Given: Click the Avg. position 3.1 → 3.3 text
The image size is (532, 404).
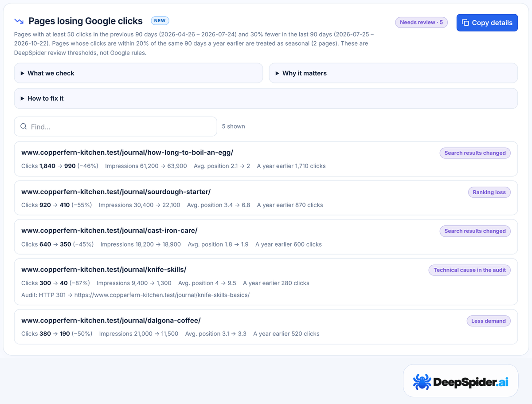Looking at the screenshot, I should pos(216,333).
